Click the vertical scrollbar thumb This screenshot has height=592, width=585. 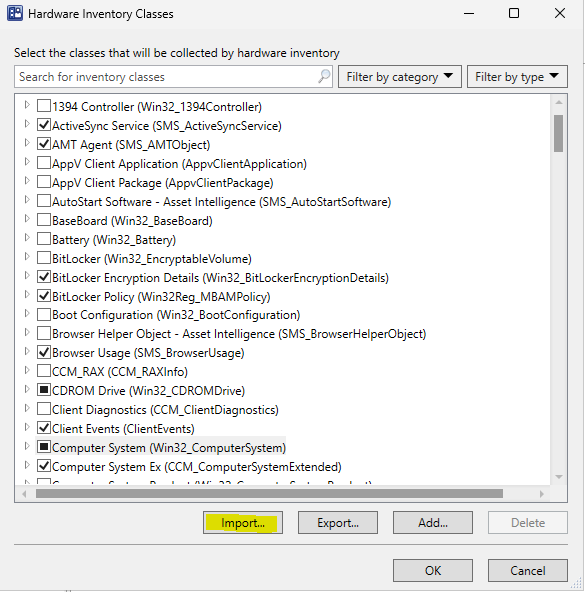click(559, 133)
